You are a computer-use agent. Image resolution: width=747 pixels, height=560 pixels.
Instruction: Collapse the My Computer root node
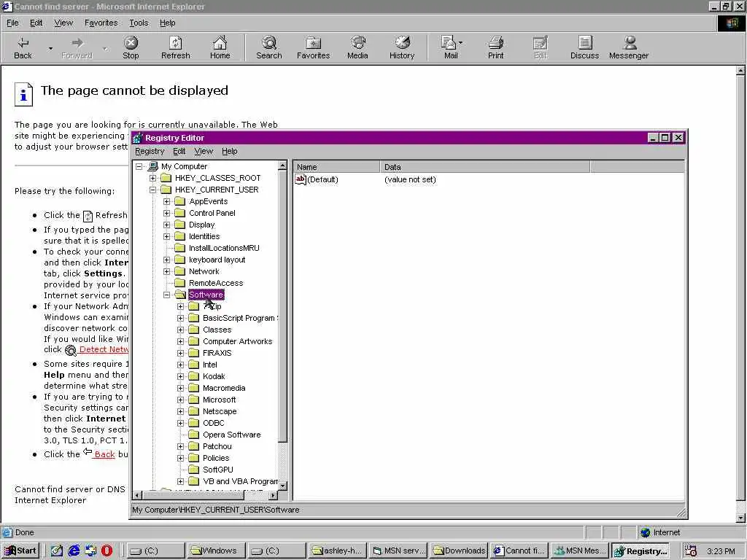(139, 167)
